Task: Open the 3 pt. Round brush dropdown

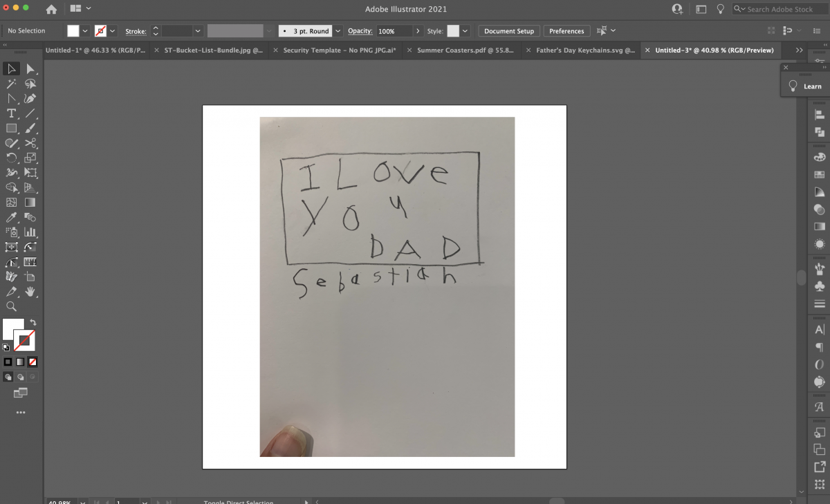Action: [338, 31]
